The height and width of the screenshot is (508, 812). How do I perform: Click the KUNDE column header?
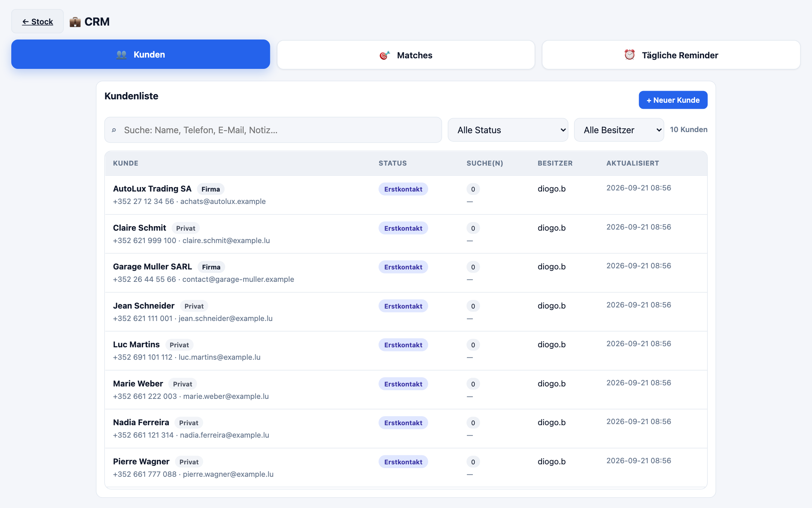pos(126,163)
